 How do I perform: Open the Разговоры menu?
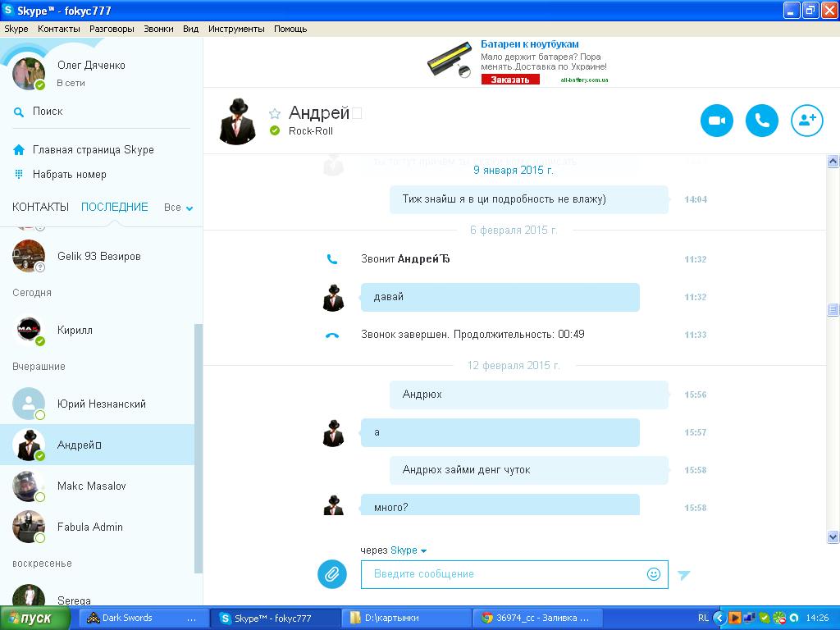coord(112,29)
